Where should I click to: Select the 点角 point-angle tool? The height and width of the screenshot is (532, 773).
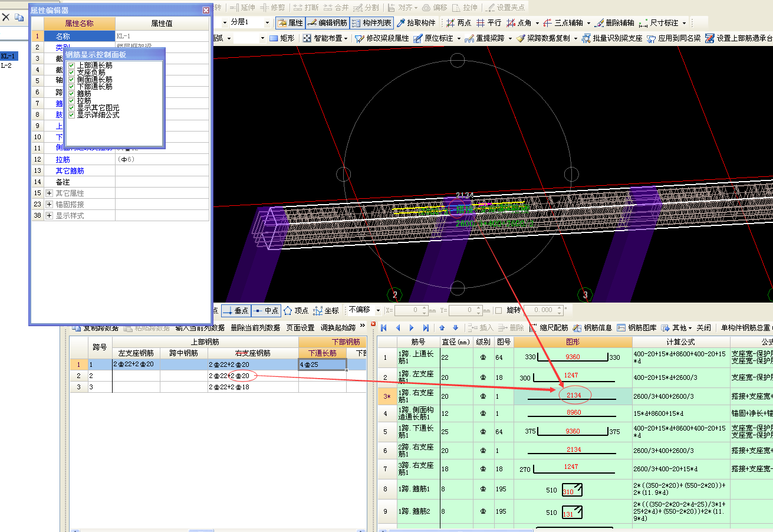pos(519,23)
